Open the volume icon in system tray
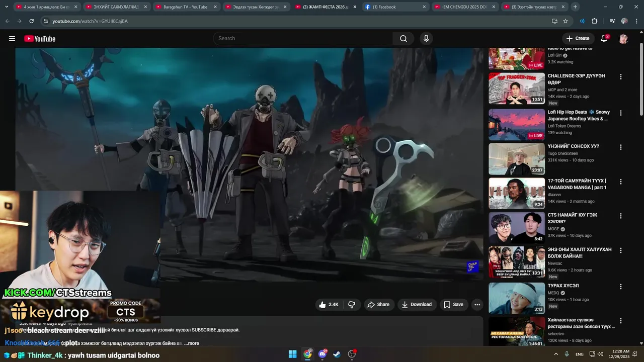 [x=600, y=354]
